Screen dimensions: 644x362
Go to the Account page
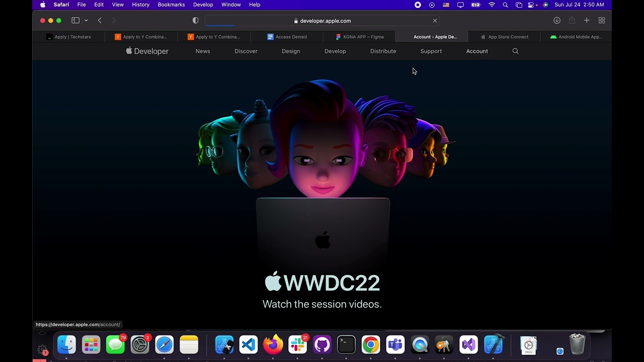point(477,51)
